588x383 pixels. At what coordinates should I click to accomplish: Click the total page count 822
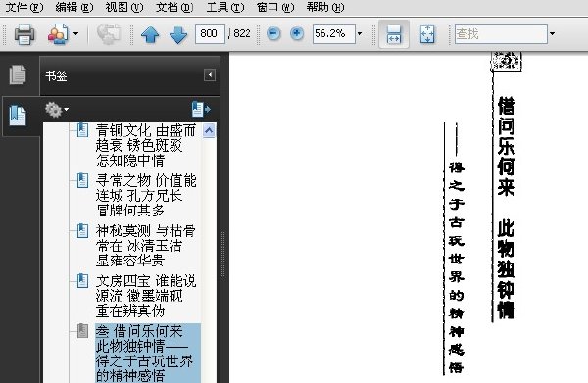pos(242,33)
